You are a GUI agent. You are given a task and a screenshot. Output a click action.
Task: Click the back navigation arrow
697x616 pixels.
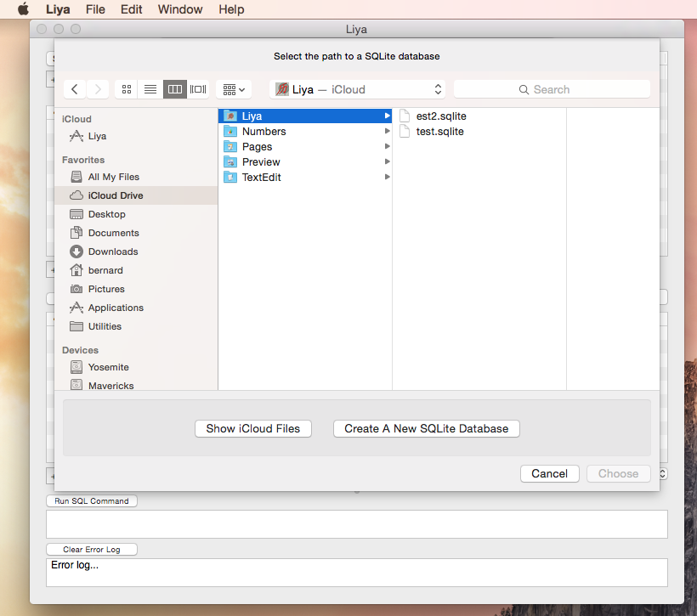[x=74, y=88]
